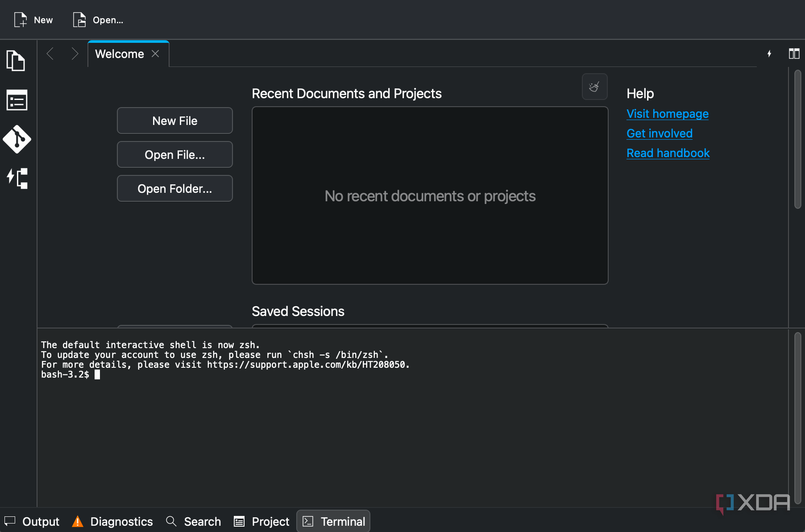Click inside the terminal at bash prompt
Screen dimensions: 805x532
point(97,374)
